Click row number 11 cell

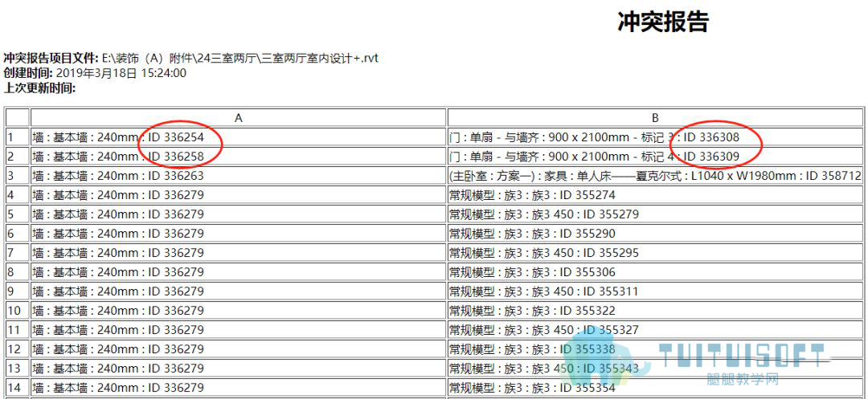click(x=17, y=330)
